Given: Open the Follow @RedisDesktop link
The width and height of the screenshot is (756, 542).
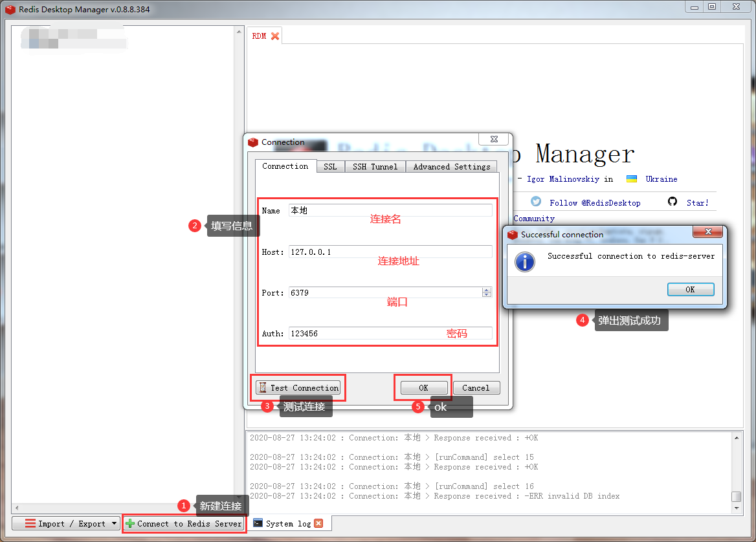Looking at the screenshot, I should click(x=595, y=203).
